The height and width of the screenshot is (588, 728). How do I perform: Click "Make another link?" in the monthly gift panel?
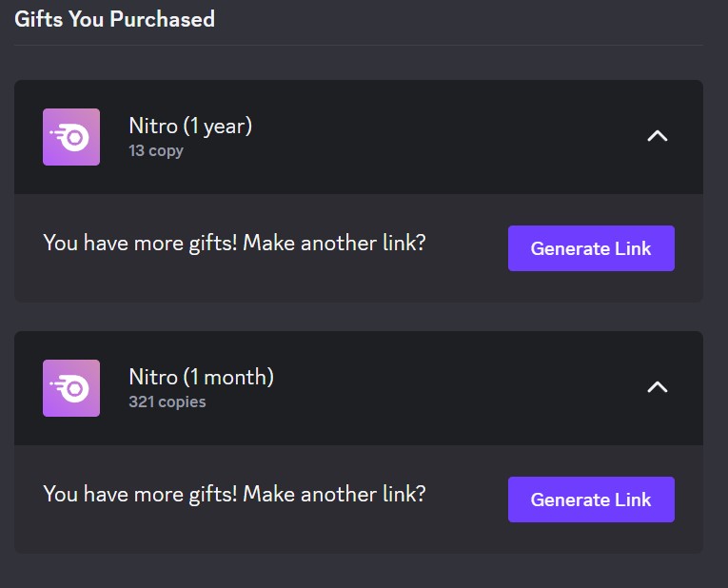[x=334, y=494]
